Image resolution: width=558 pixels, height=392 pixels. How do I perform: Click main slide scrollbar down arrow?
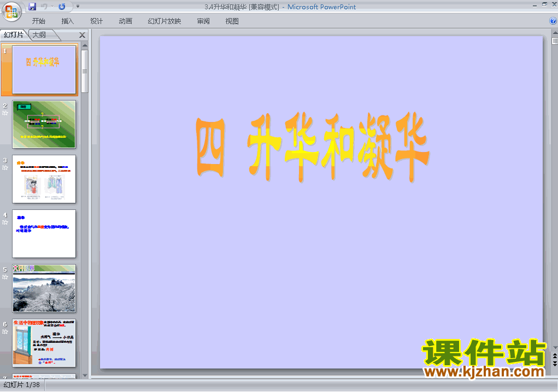click(x=555, y=348)
